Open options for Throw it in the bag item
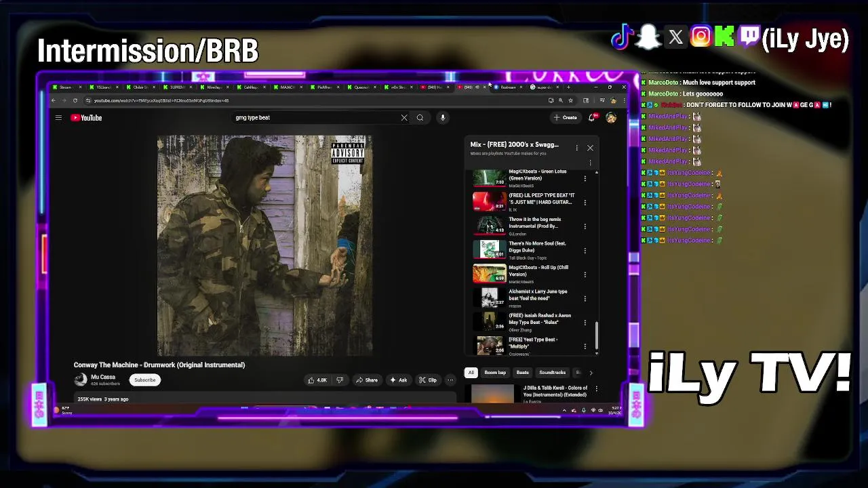 pos(585,226)
